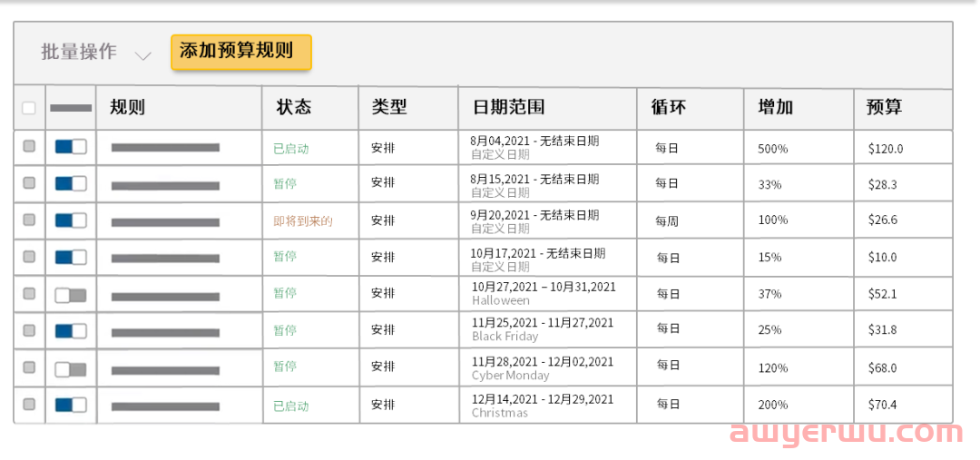
Task: Check the row with budget $26.6
Action: [29, 220]
